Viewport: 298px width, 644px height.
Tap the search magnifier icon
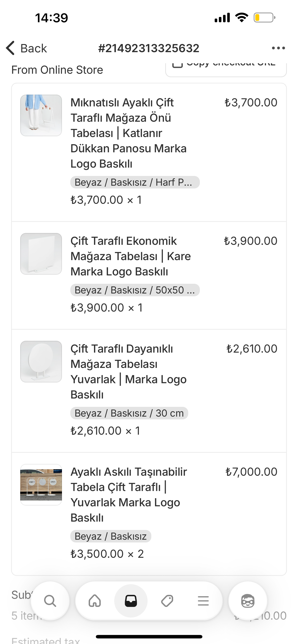[50, 601]
